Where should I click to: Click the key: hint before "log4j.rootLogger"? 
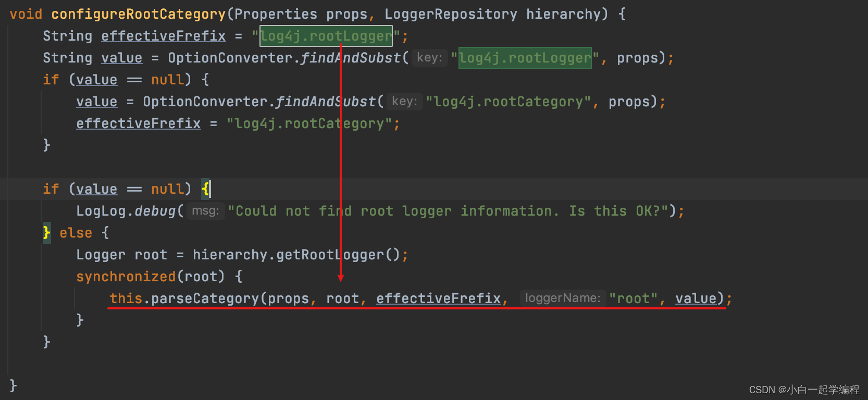pyautogui.click(x=430, y=58)
